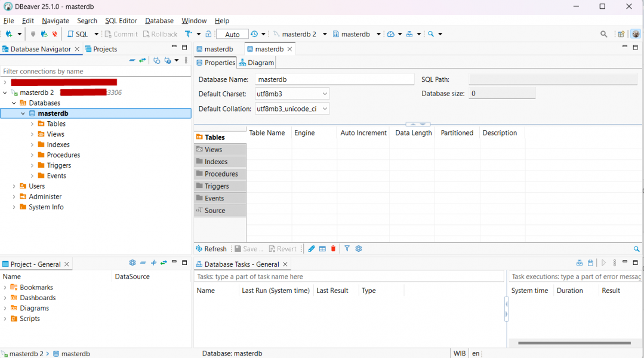Click the Task executions horizontal scrollbar
Viewport: 644px width, 358px height.
574,343
